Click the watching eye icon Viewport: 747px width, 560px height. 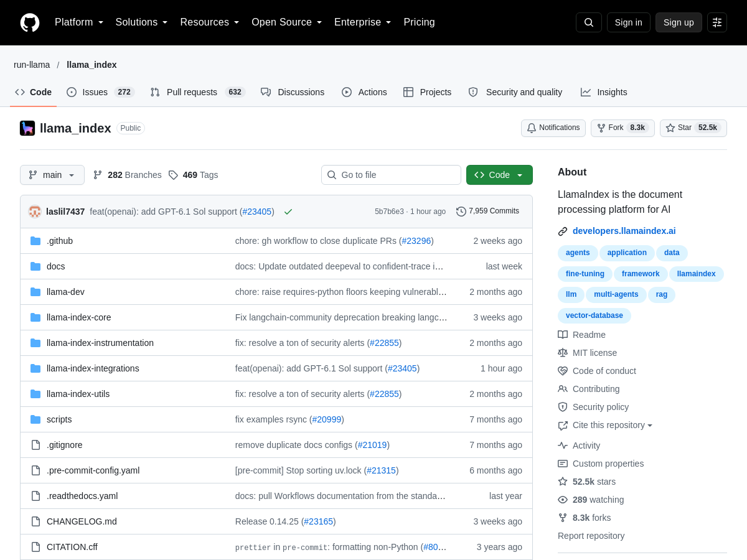tap(563, 500)
